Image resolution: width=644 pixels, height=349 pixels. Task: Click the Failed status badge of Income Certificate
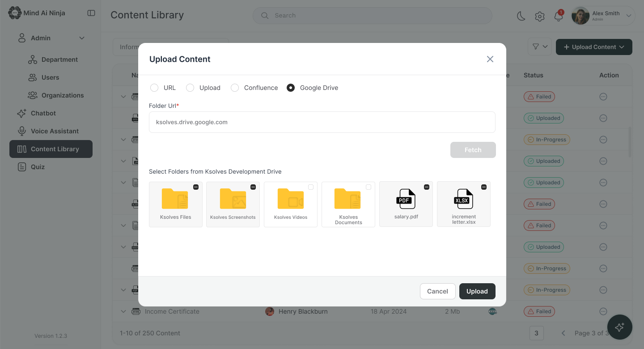[539, 311]
